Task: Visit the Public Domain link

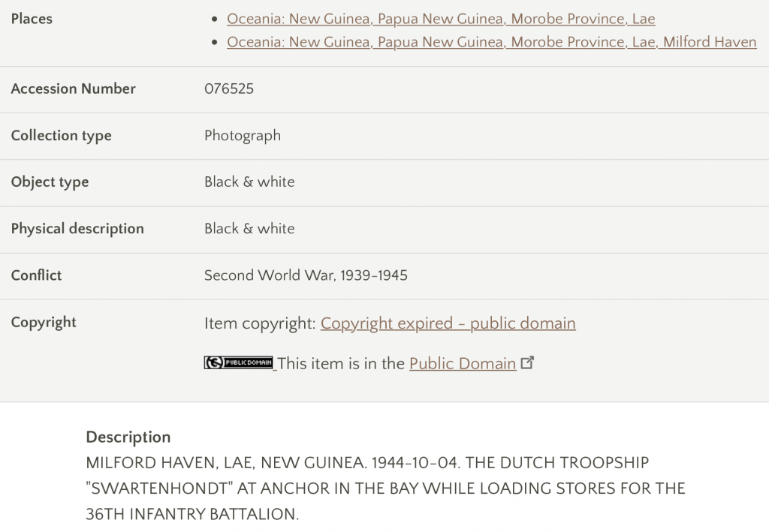Action: pyautogui.click(x=463, y=363)
